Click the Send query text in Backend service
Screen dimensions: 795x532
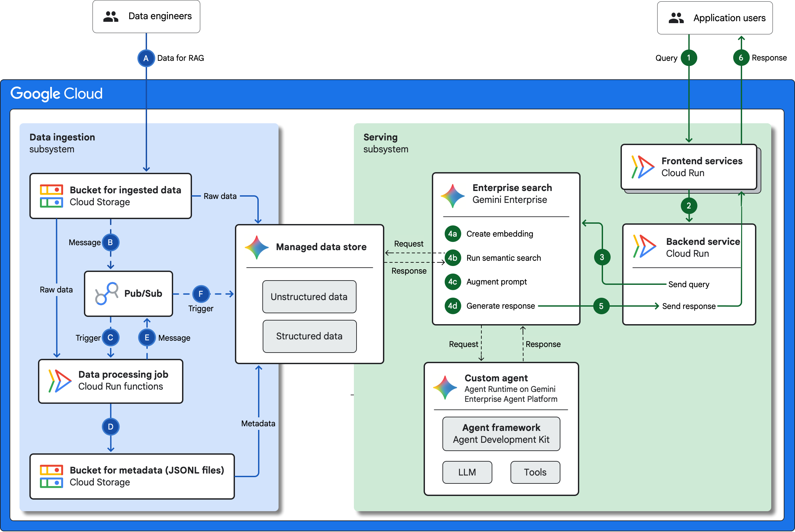(x=689, y=284)
